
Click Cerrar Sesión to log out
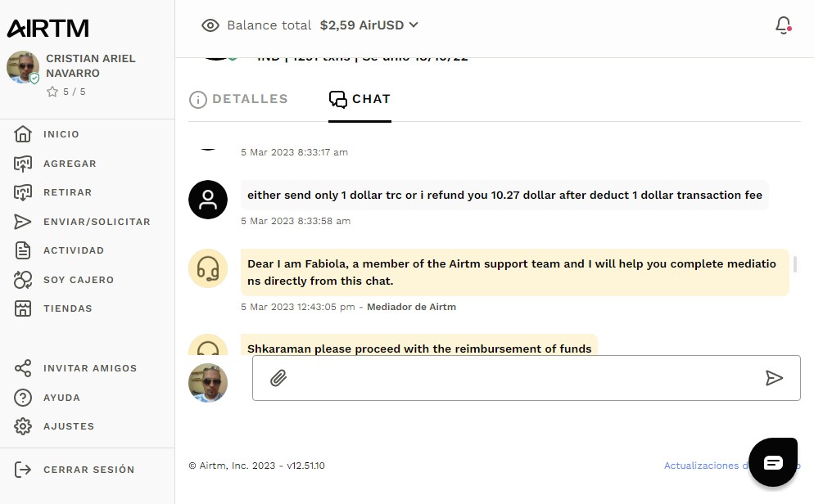88,470
